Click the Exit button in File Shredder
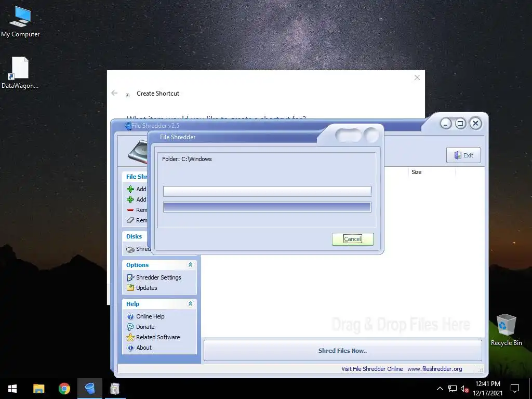The image size is (532, 399). (x=463, y=155)
